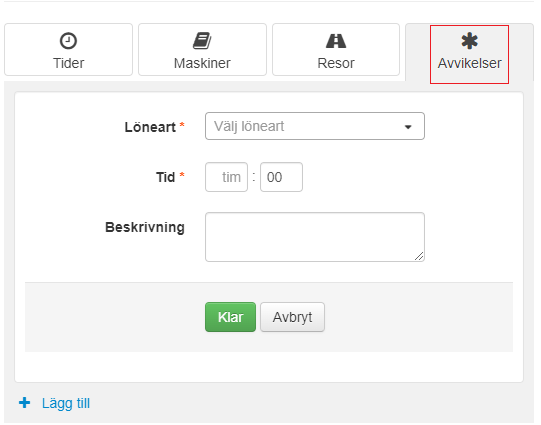Focus the 00 minutes input field
Image resolution: width=541 pixels, height=425 pixels.
pos(281,177)
